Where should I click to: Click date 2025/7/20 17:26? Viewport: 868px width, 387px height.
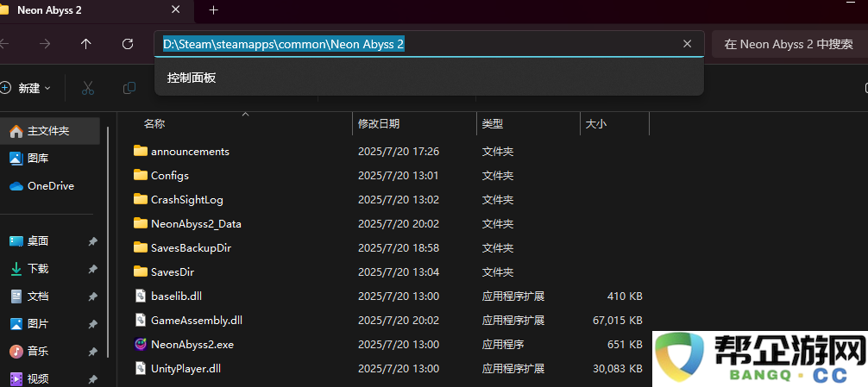[x=399, y=151]
